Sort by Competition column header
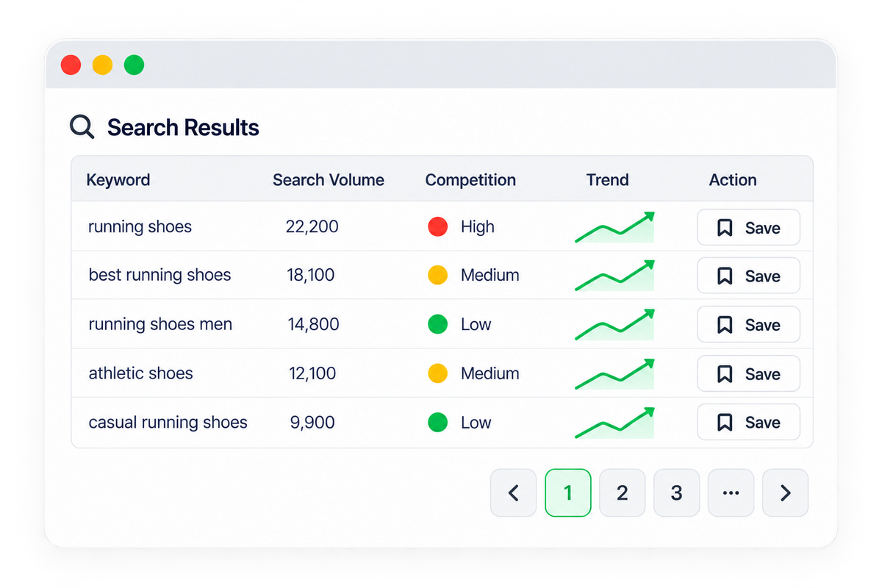This screenshot has width=882, height=588. [470, 180]
